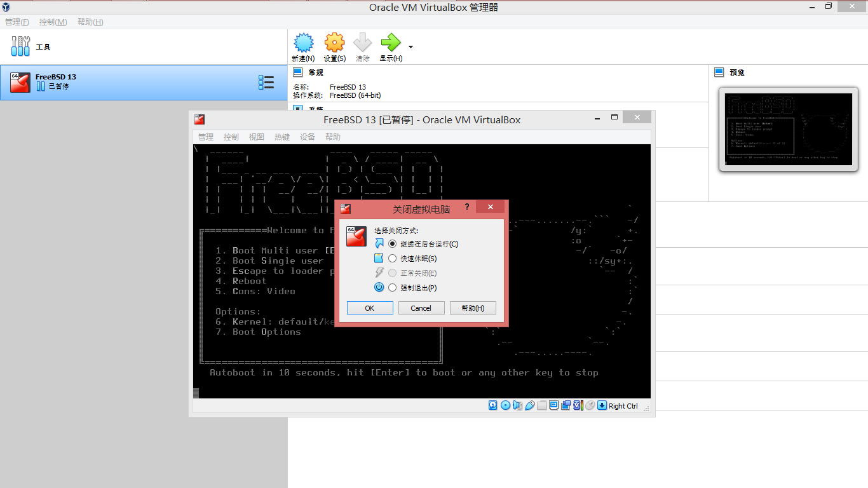Image resolution: width=868 pixels, height=488 pixels.
Task: Open 热键 menu in FreeBSD VM window
Action: (282, 137)
